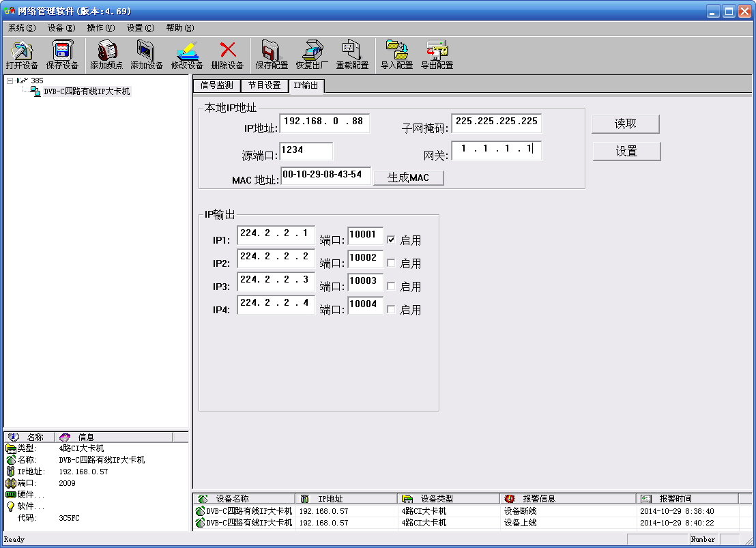Click the 添加设备 toolbar icon
The height and width of the screenshot is (548, 756).
coord(146,51)
